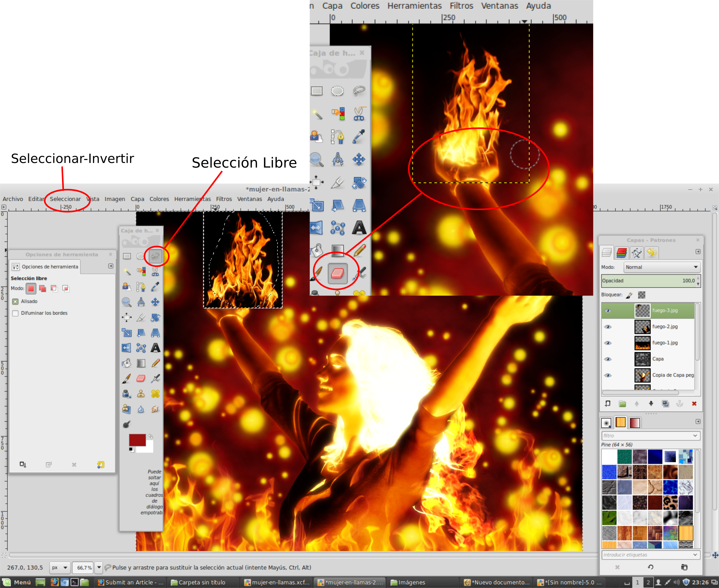The image size is (719, 588).
Task: Select the Free Select lasso tool
Action: coord(155,256)
